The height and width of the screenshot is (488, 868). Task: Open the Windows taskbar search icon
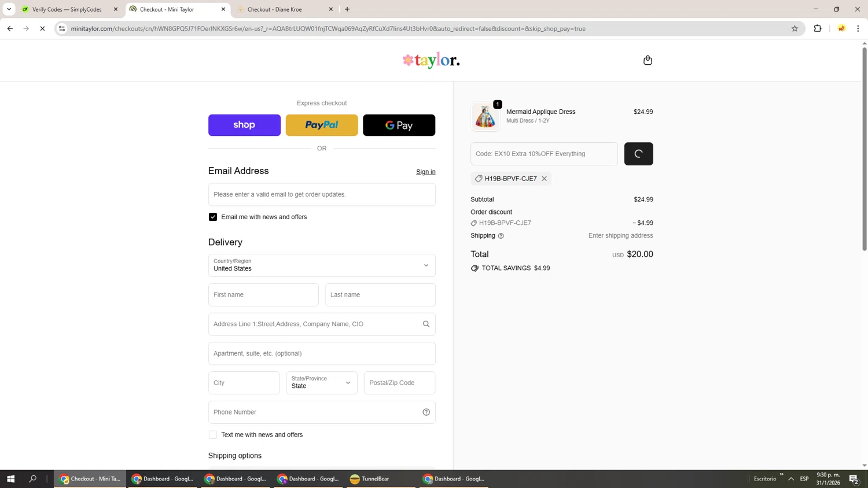pos(32,479)
